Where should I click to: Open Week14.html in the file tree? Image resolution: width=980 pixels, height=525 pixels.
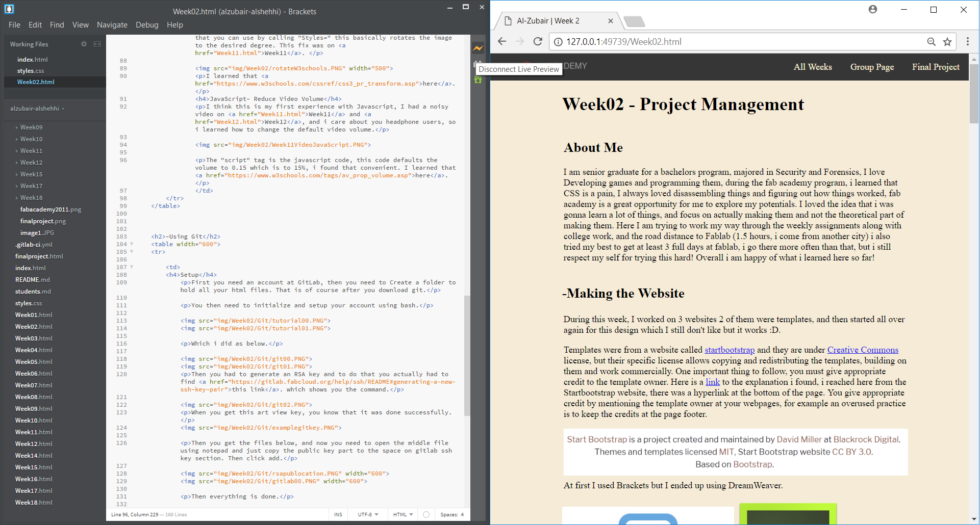click(34, 456)
